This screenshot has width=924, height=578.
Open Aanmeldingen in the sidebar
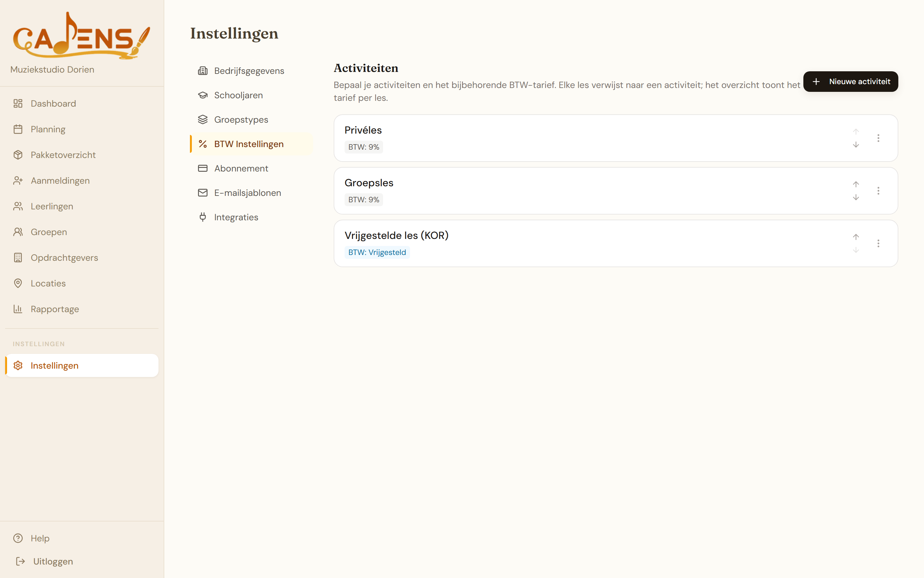pyautogui.click(x=82, y=180)
